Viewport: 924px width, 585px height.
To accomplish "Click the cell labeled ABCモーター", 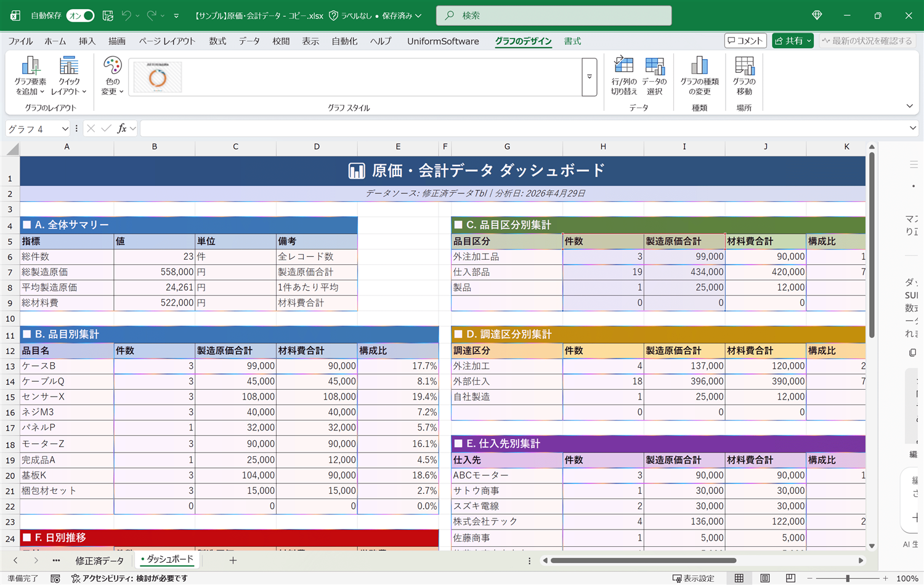I will pos(506,475).
